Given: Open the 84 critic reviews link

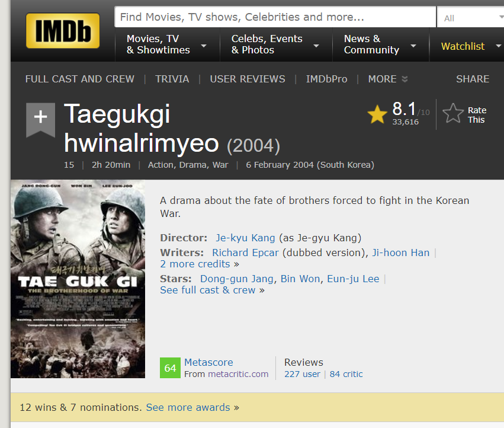Looking at the screenshot, I should coord(346,374).
